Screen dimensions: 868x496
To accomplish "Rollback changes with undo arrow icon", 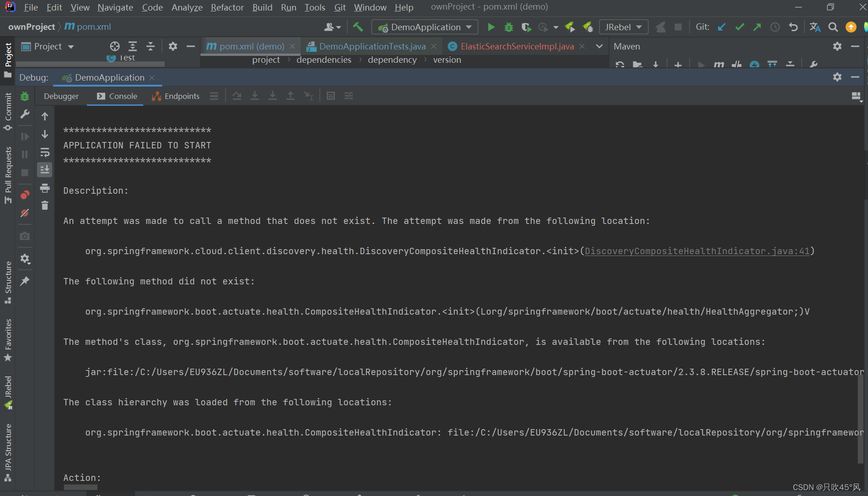I will click(793, 27).
